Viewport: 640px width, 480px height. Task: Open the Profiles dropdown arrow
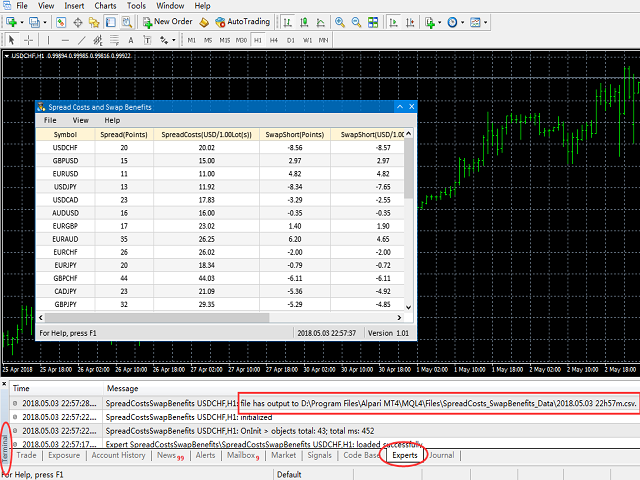pos(45,22)
